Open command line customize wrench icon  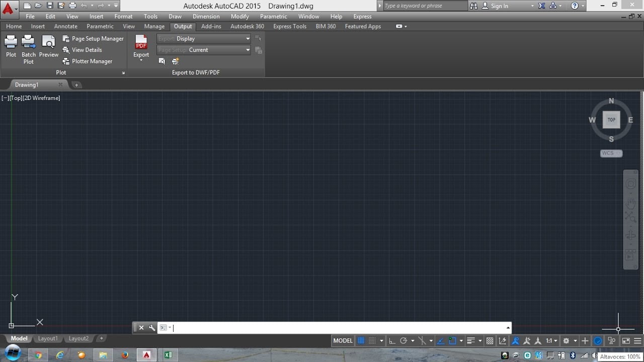tap(152, 328)
